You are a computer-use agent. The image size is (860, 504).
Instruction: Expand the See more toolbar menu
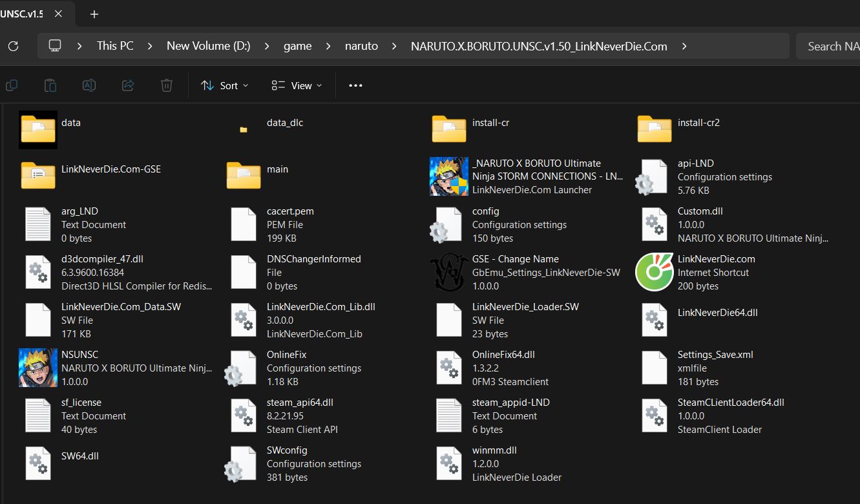355,85
